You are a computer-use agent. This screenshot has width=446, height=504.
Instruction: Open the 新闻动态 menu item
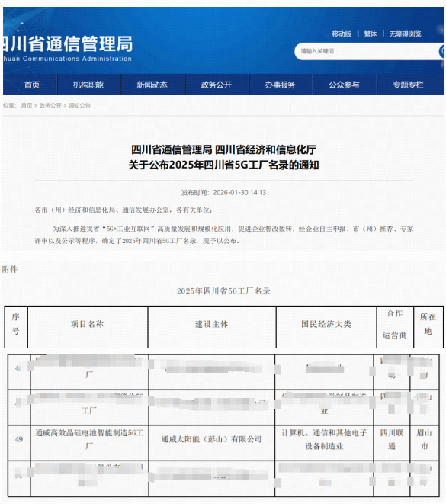click(x=152, y=85)
